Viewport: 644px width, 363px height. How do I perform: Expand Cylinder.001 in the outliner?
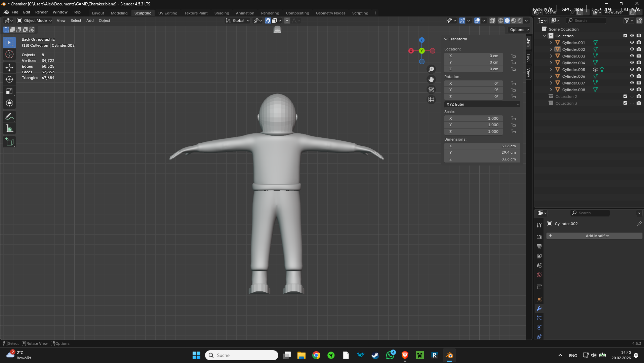click(551, 43)
